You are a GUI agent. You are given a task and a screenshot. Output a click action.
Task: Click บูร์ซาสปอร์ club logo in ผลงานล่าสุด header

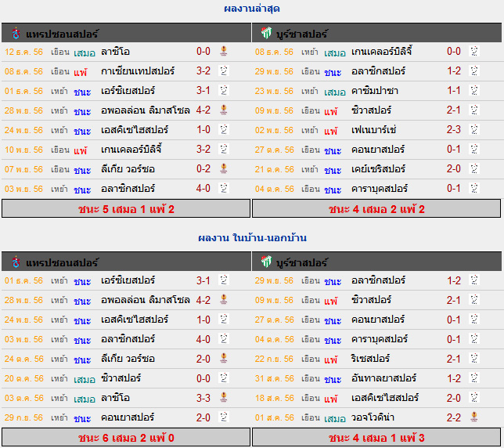[266, 33]
